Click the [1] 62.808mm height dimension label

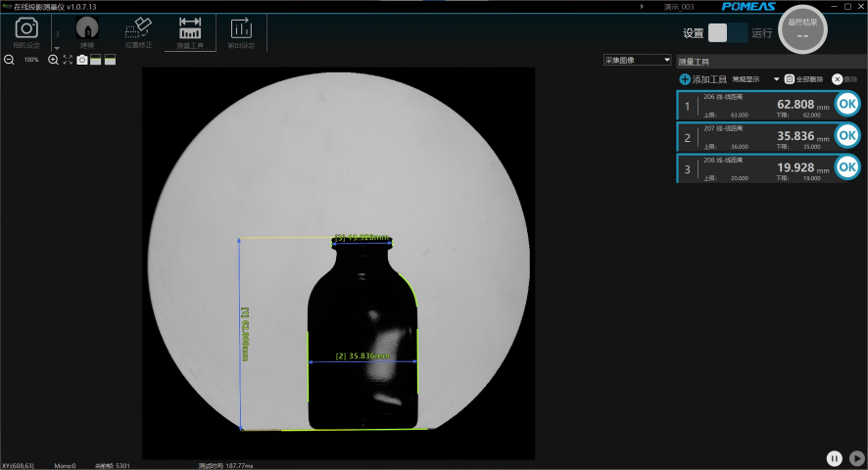(245, 334)
